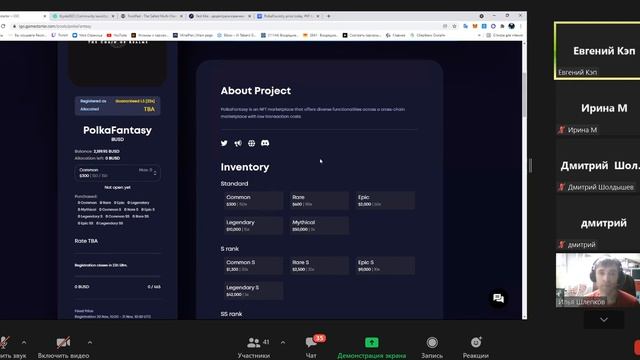This screenshot has width=640, height=360.
Task: Click the green Share Screen button
Action: 371,347
